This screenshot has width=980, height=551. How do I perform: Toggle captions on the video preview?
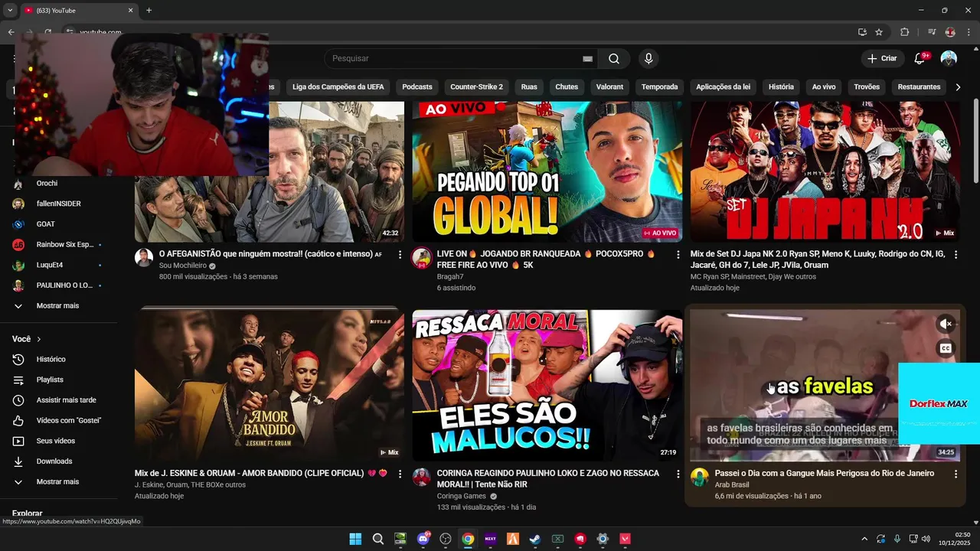tap(946, 348)
